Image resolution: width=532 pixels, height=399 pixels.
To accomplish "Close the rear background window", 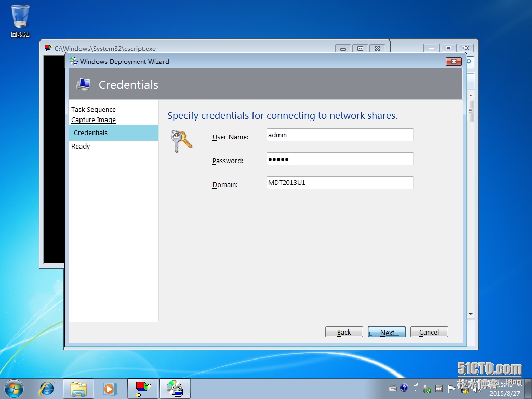I will tap(466, 48).
